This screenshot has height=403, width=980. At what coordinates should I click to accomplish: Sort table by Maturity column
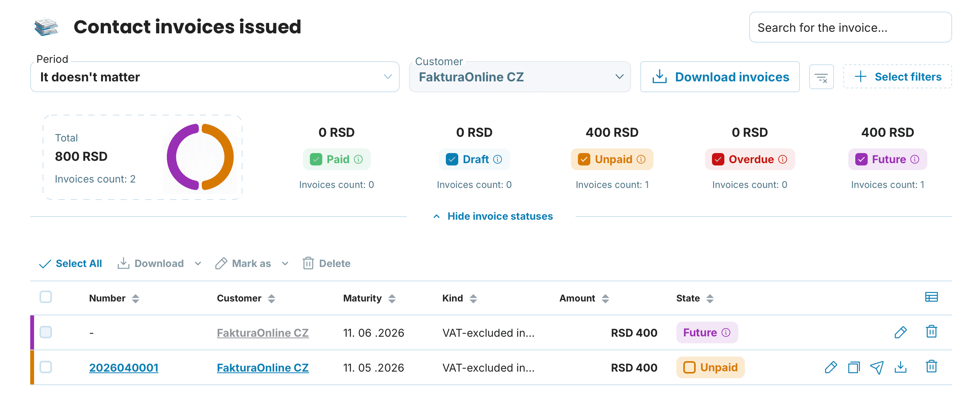tap(392, 298)
